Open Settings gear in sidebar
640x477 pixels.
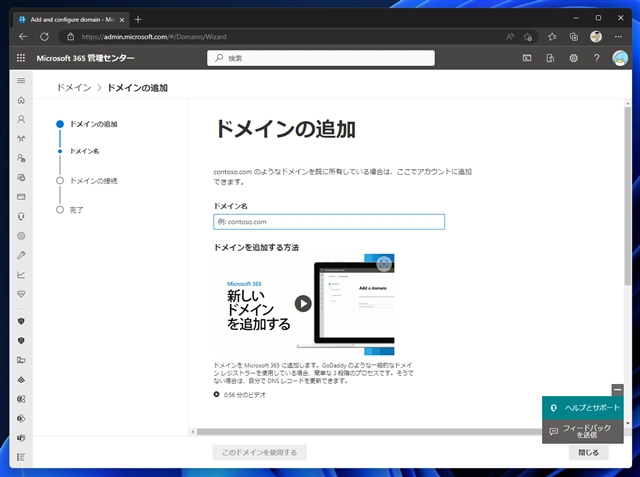coord(21,236)
